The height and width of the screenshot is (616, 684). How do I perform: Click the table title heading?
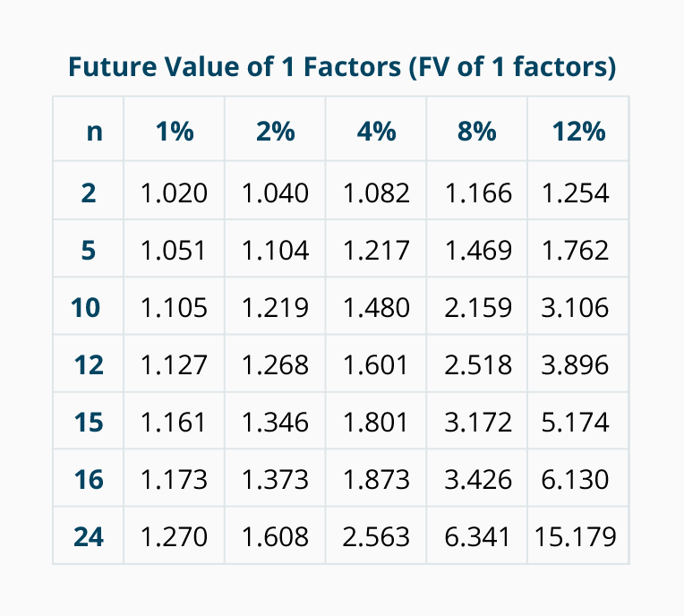341,68
